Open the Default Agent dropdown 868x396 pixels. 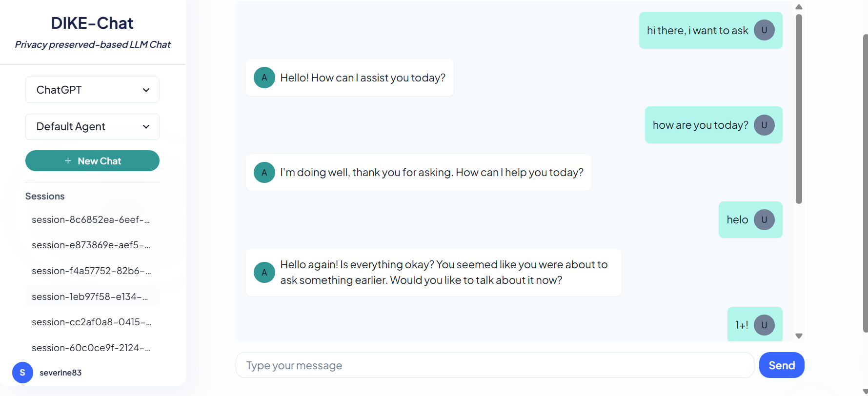(x=92, y=127)
